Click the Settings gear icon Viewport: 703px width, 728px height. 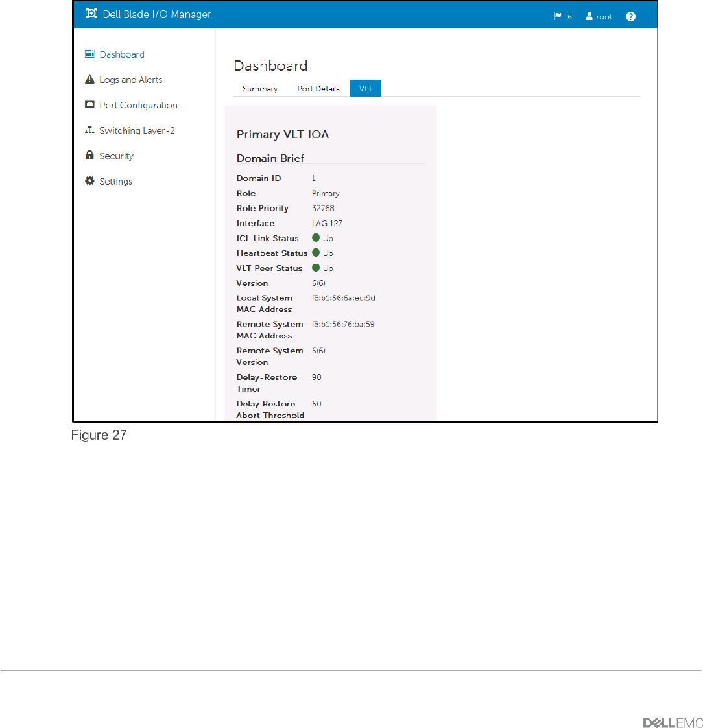[x=89, y=181]
